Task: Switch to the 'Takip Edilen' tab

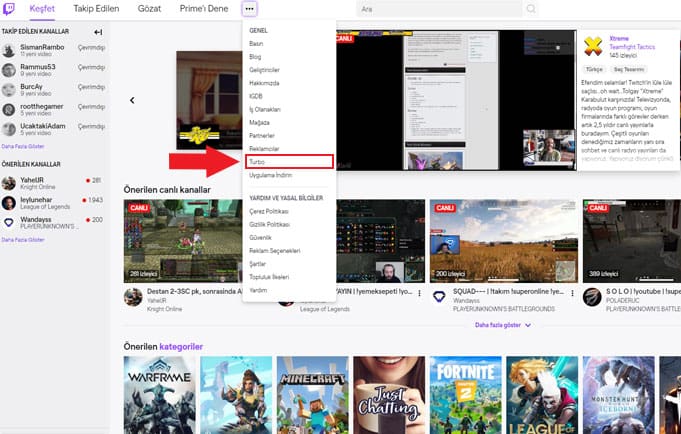Action: click(x=99, y=9)
